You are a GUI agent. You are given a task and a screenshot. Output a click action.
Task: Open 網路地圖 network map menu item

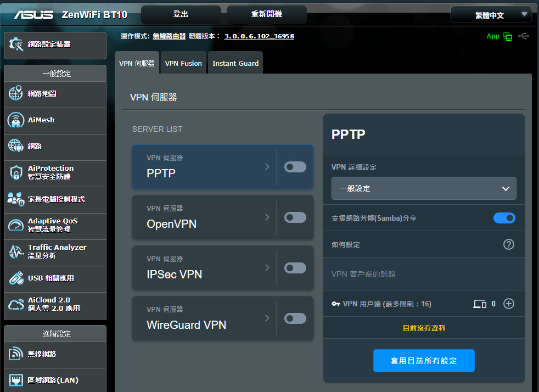pos(55,93)
